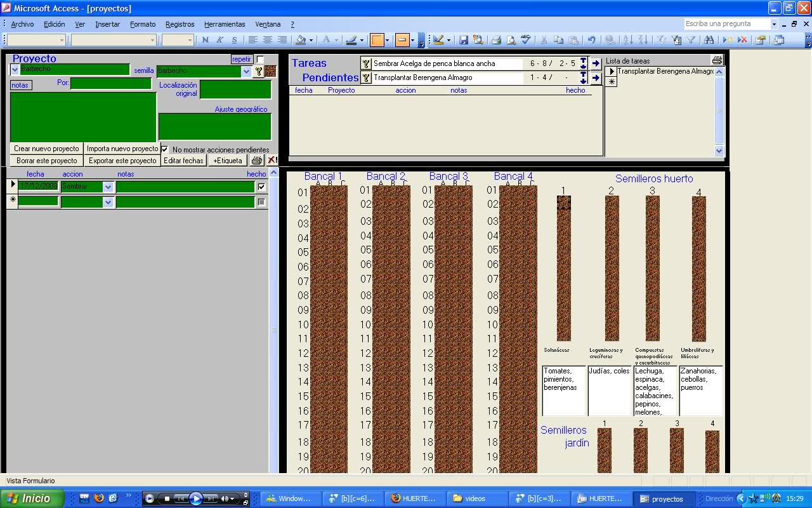Screen dimensions: 812x508
Task: Click the Print icon in the toolbar
Action: 496,40
